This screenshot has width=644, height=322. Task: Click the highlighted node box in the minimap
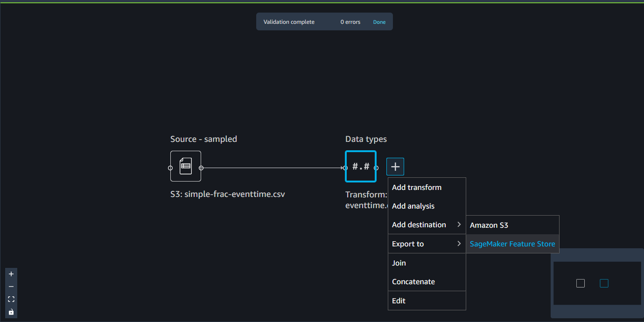coord(604,283)
